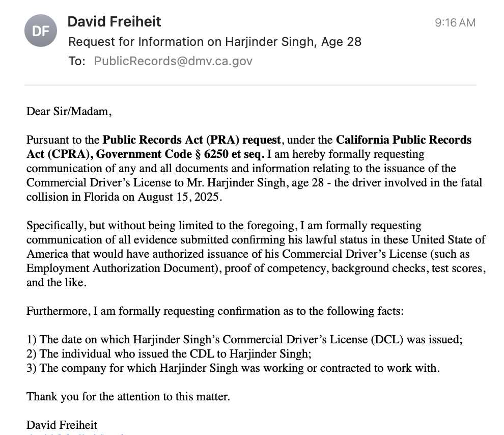Click list item 2 about issuing individual
The width and height of the screenshot is (504, 435).
point(169,354)
